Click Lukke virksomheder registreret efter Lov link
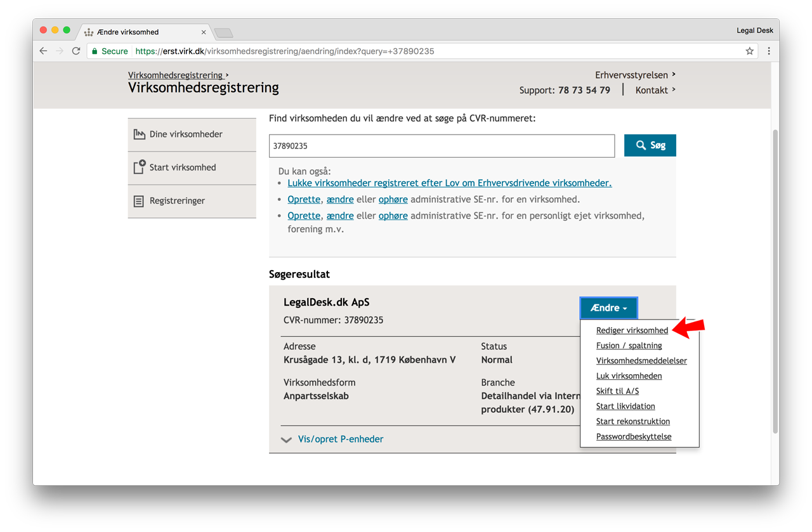Viewport: 812px width, 532px height. pos(449,183)
